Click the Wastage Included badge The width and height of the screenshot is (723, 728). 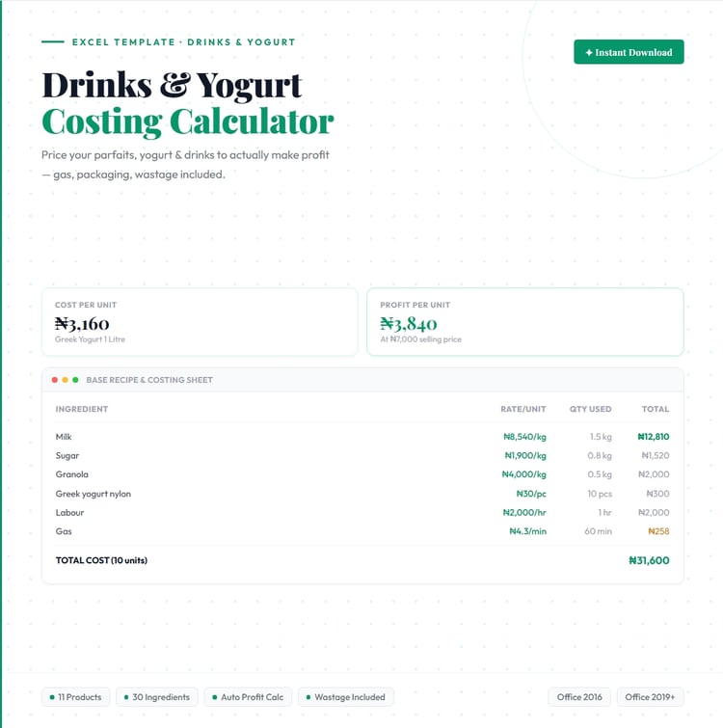pos(346,697)
